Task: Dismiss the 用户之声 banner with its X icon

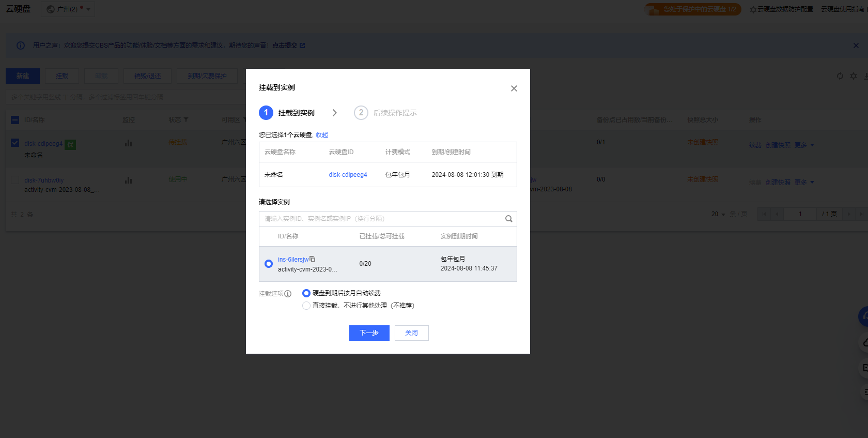Action: point(856,46)
